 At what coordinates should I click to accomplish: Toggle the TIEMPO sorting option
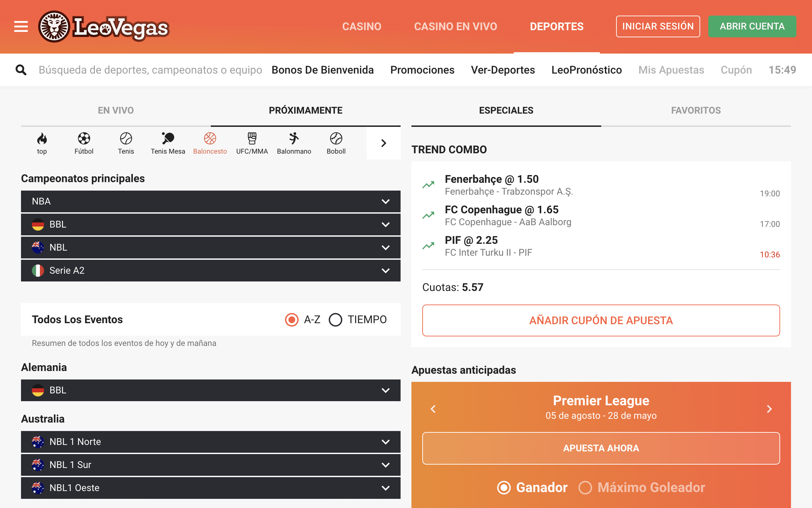click(335, 319)
